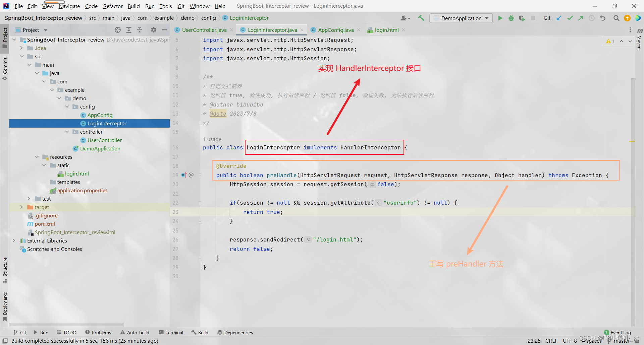Image resolution: width=644 pixels, height=345 pixels.
Task: Toggle the Structure tool window stripe
Action: pos(5,270)
